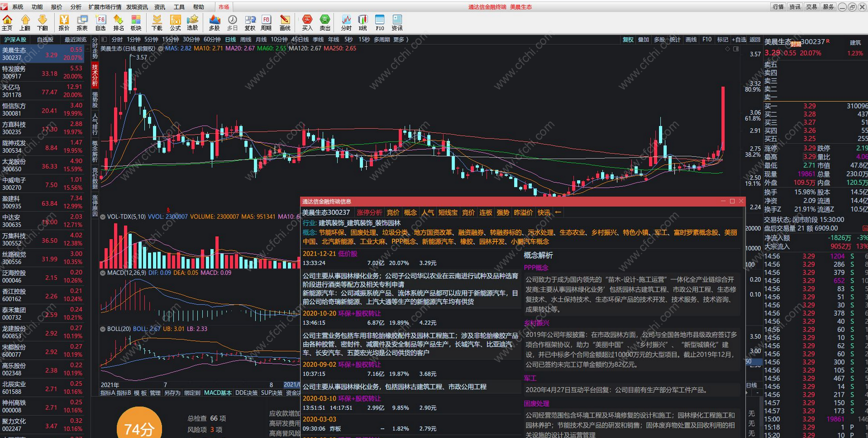Open the 报表 reports icon
Image resolution: width=868 pixels, height=438 pixels.
(x=82, y=22)
